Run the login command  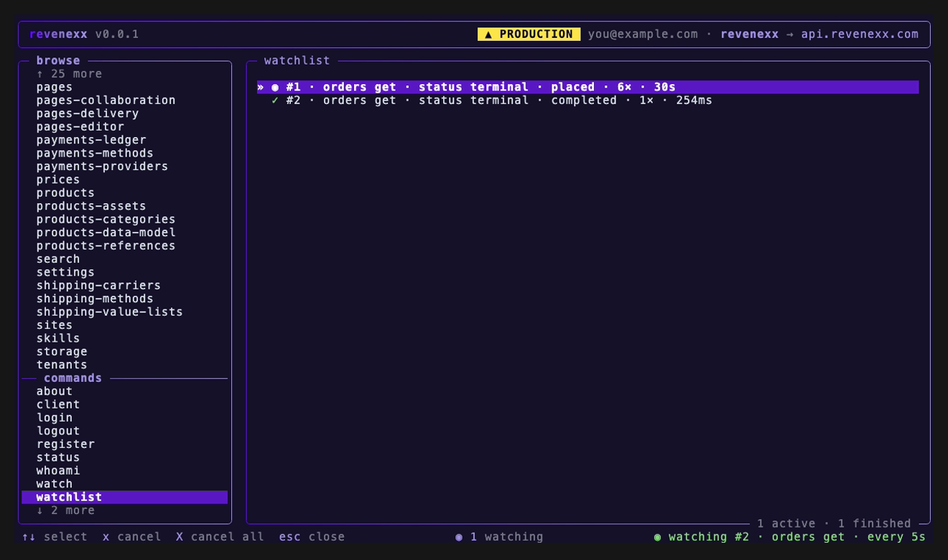tap(55, 418)
